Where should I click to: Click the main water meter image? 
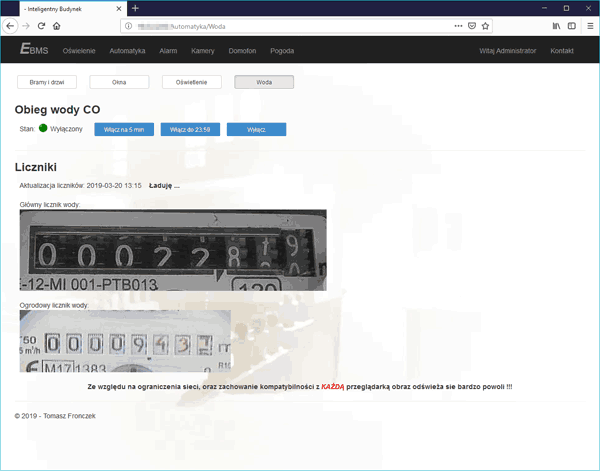[x=173, y=249]
